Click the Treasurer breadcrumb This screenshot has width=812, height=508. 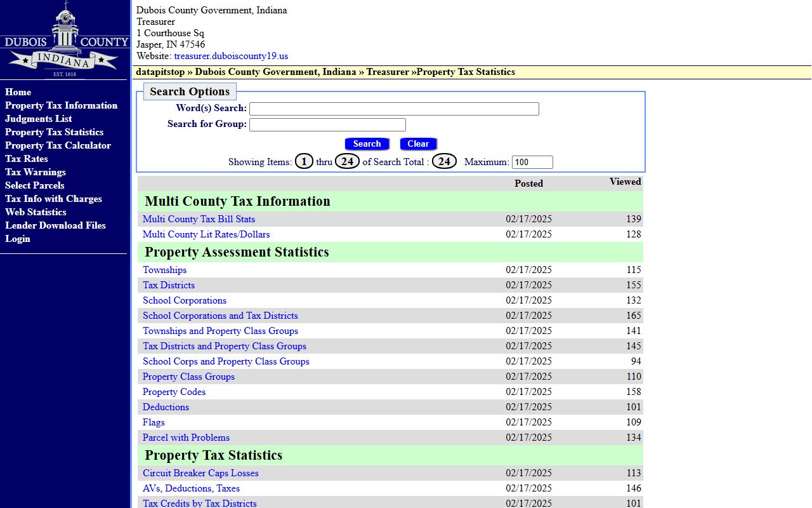388,72
